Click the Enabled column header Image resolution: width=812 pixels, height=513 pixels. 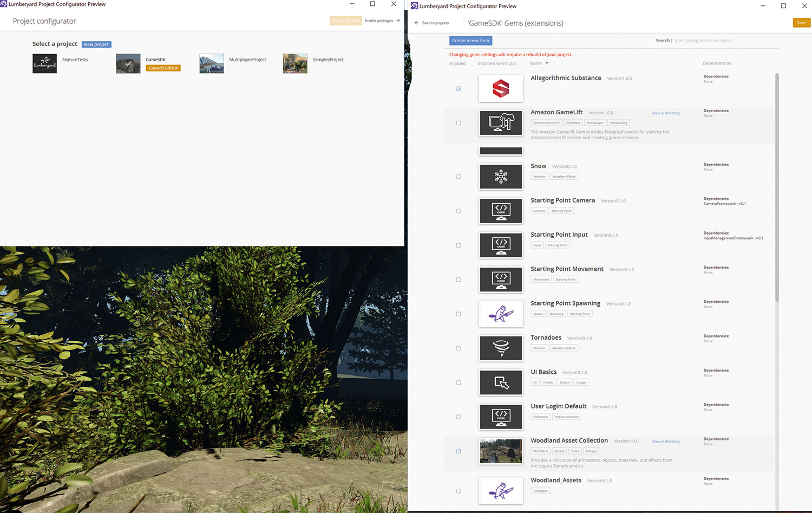[x=457, y=63]
